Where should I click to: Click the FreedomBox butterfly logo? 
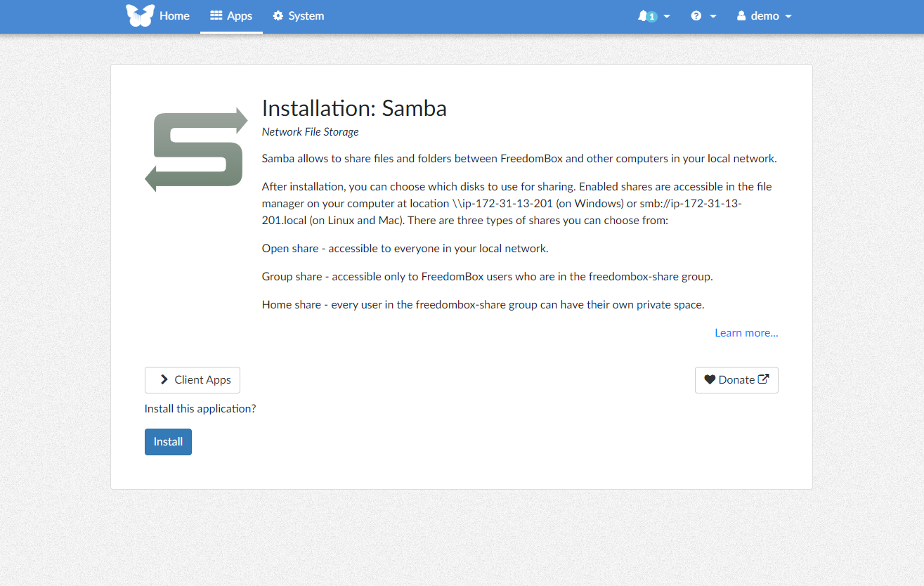pos(140,15)
